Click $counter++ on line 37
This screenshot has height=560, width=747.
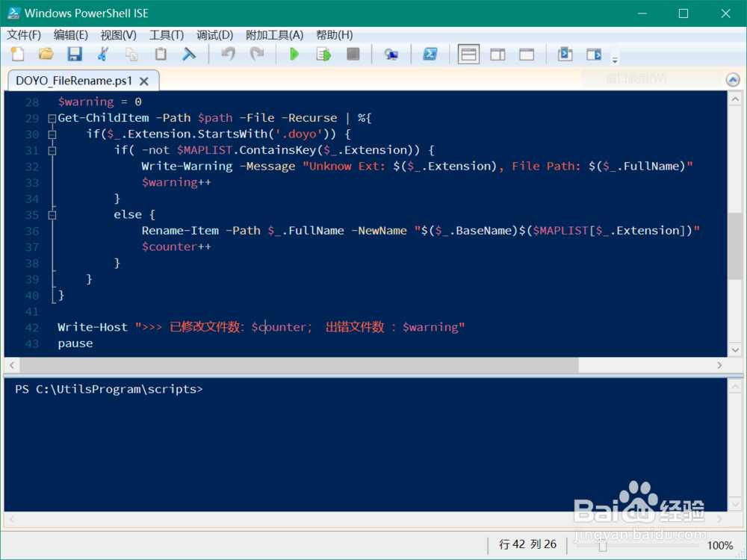pos(176,246)
